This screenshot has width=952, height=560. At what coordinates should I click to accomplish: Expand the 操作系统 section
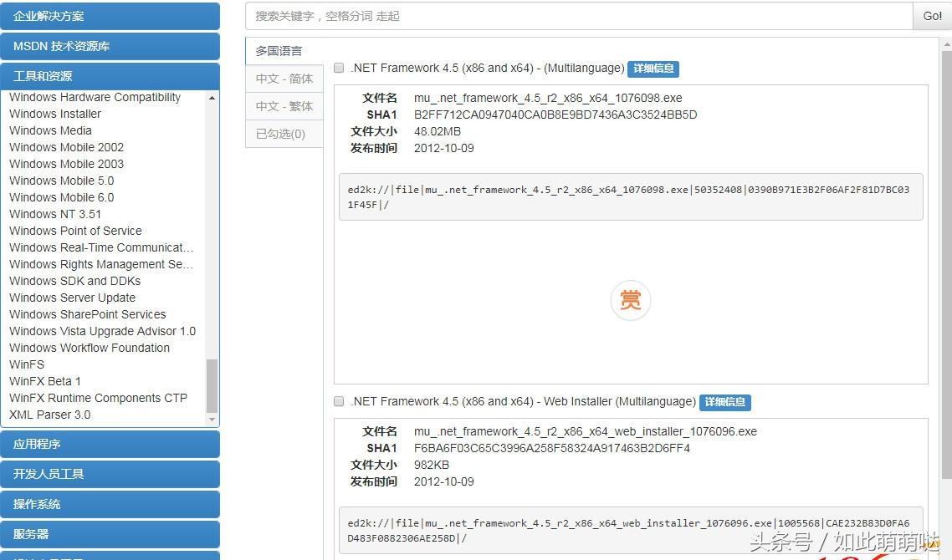[110, 504]
